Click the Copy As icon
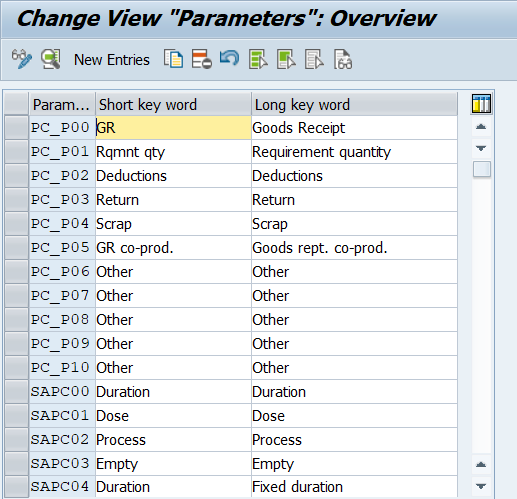Screen dimensions: 517x499 coord(173,59)
